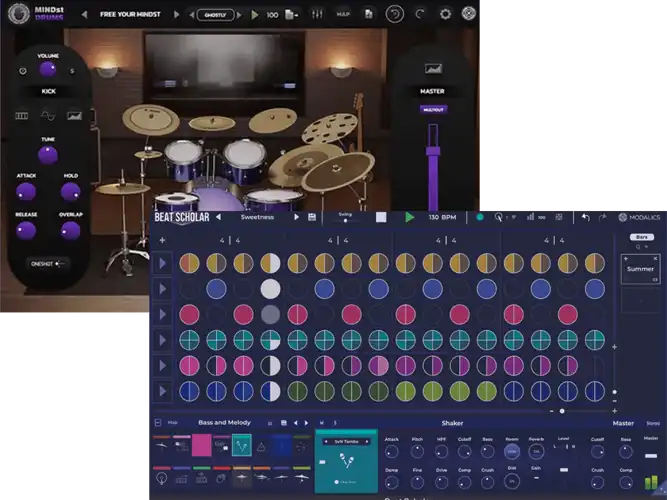667x500 pixels.
Task: Stop Beat Scholar playback
Action: (x=381, y=217)
